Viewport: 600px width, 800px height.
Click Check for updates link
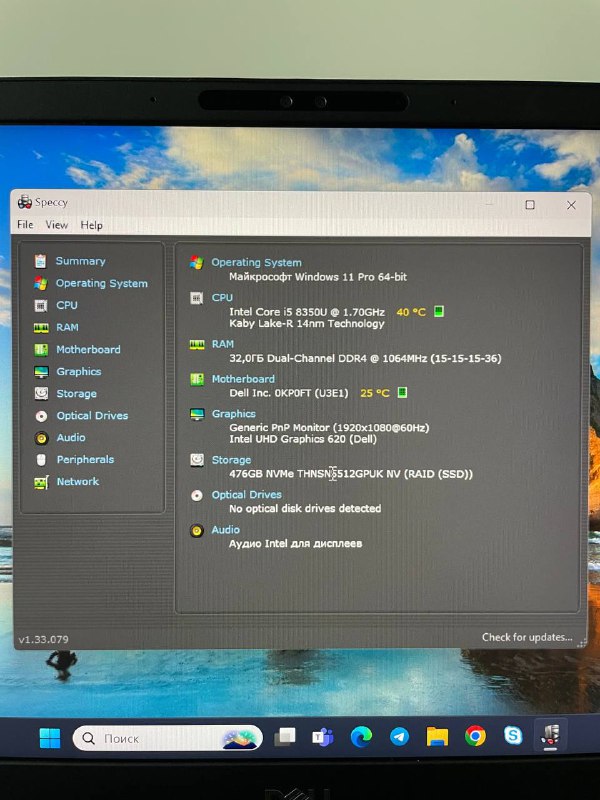coord(527,637)
